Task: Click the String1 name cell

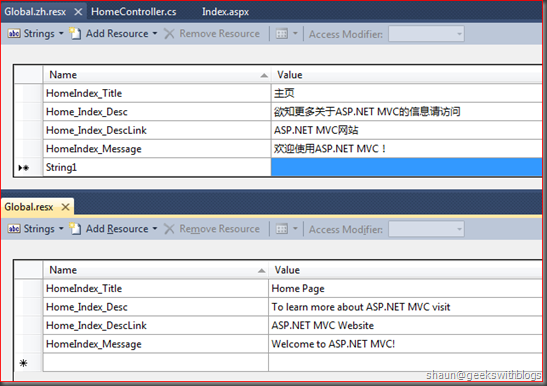Action: [x=157, y=167]
